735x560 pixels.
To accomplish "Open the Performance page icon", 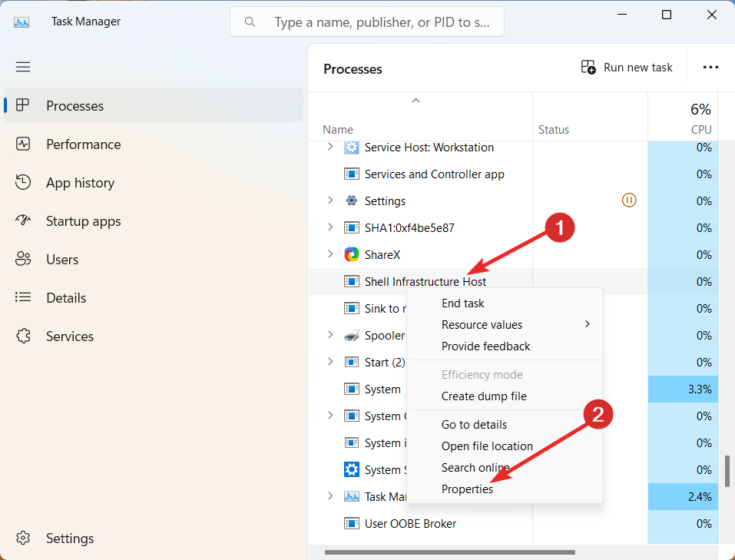I will click(23, 144).
